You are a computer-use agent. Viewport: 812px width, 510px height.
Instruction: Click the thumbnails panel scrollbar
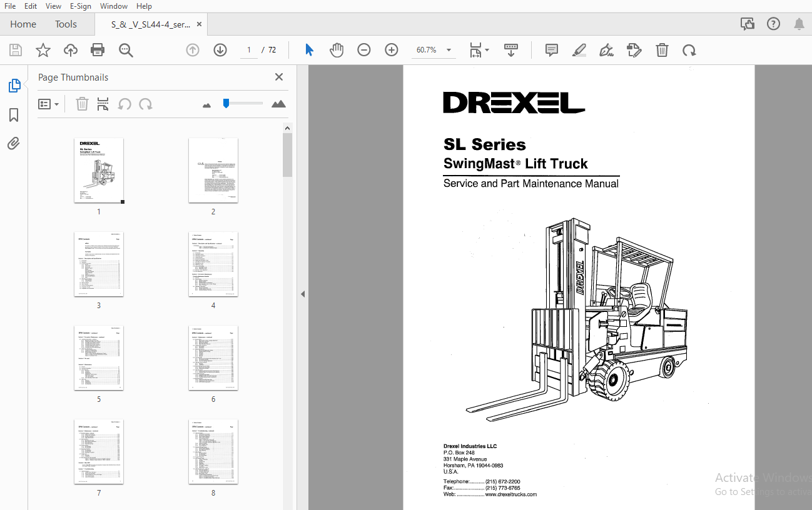[288, 154]
